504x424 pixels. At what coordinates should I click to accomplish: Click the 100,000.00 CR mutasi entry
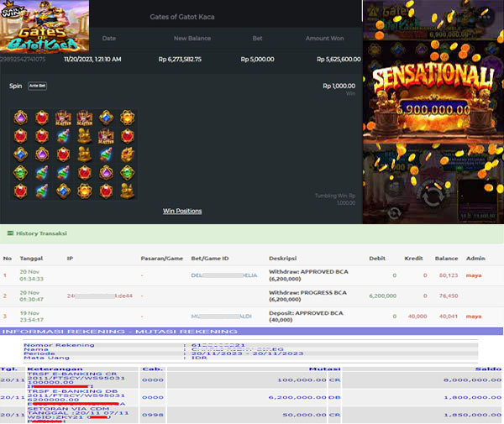pyautogui.click(x=309, y=380)
